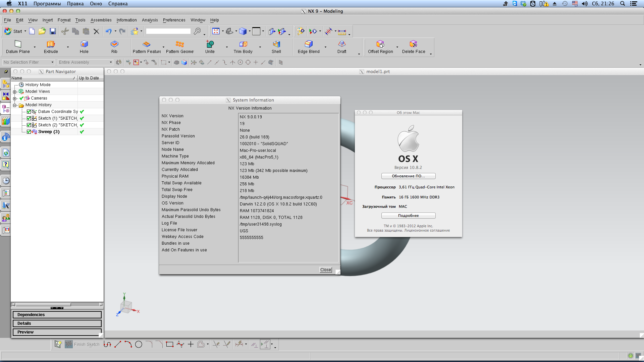
Task: Cut selection with the scissors icon
Action: (x=65, y=31)
